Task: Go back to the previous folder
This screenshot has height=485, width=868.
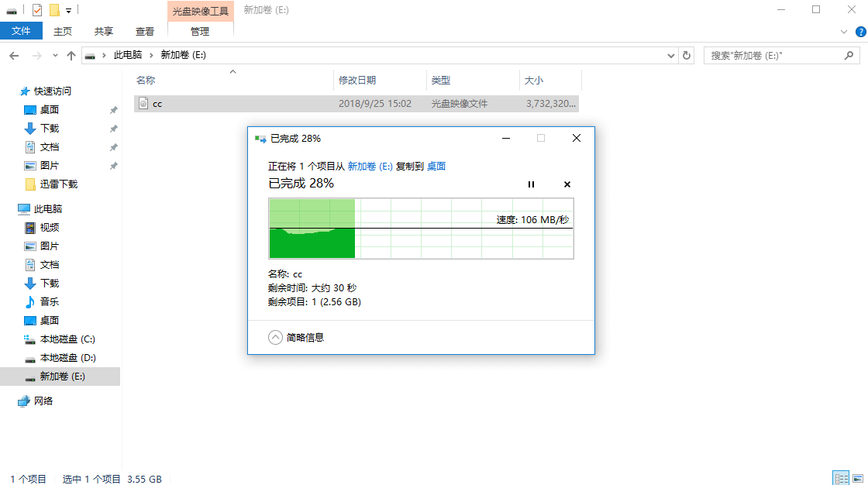Action: (14, 55)
